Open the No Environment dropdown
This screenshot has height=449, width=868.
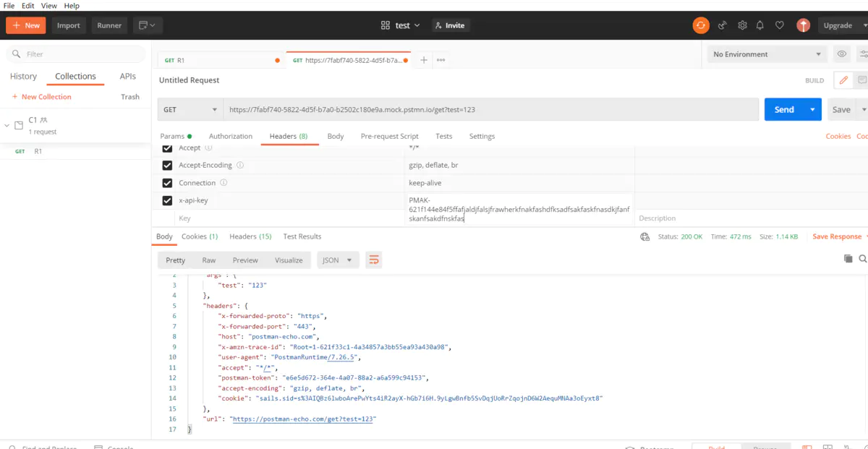(767, 54)
